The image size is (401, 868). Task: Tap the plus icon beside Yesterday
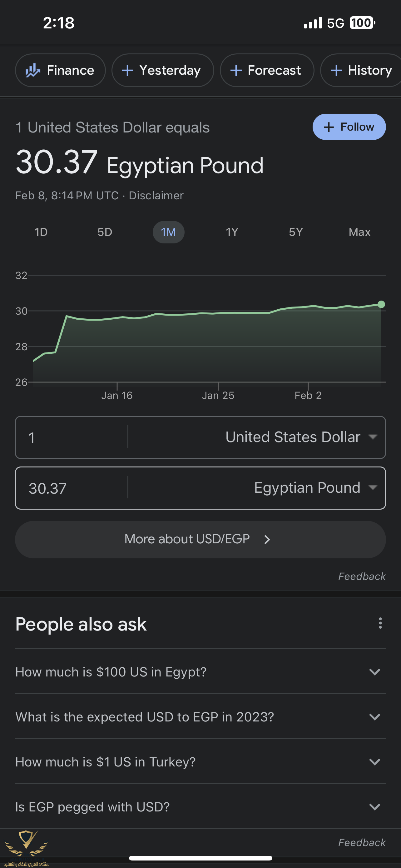[x=127, y=70]
